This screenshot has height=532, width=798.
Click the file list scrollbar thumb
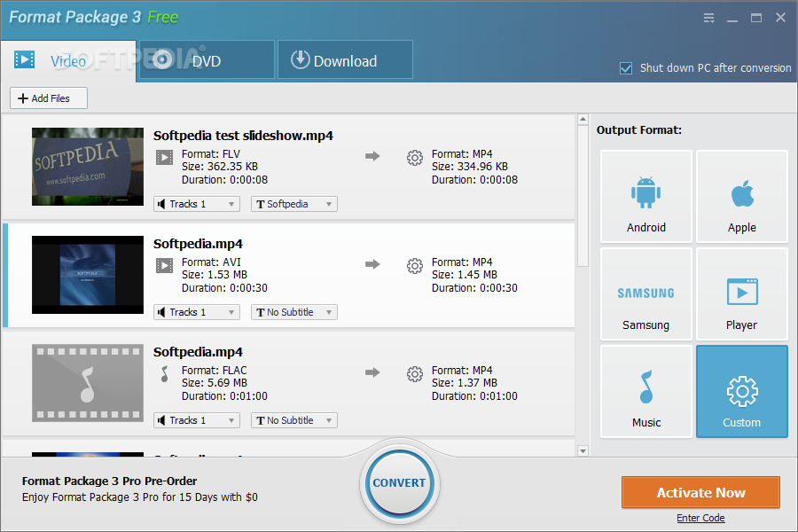583,195
